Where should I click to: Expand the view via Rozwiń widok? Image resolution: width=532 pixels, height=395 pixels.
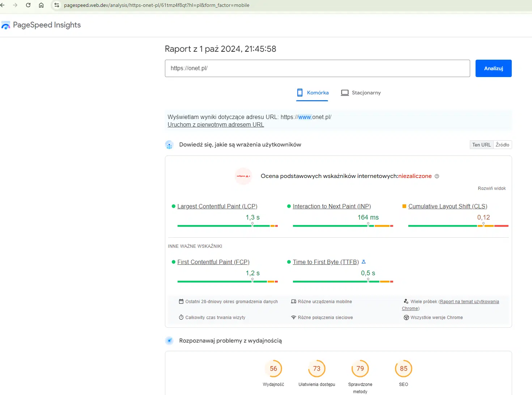coord(492,188)
